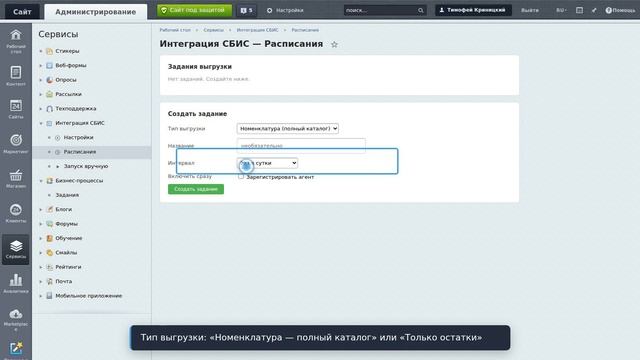Open the Магазин sidebar section
640x360 pixels.
(16, 178)
